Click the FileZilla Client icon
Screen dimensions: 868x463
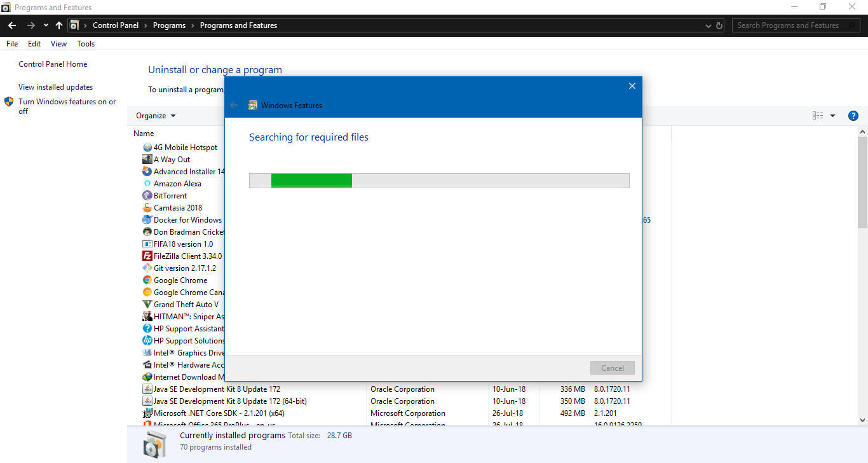(x=147, y=256)
